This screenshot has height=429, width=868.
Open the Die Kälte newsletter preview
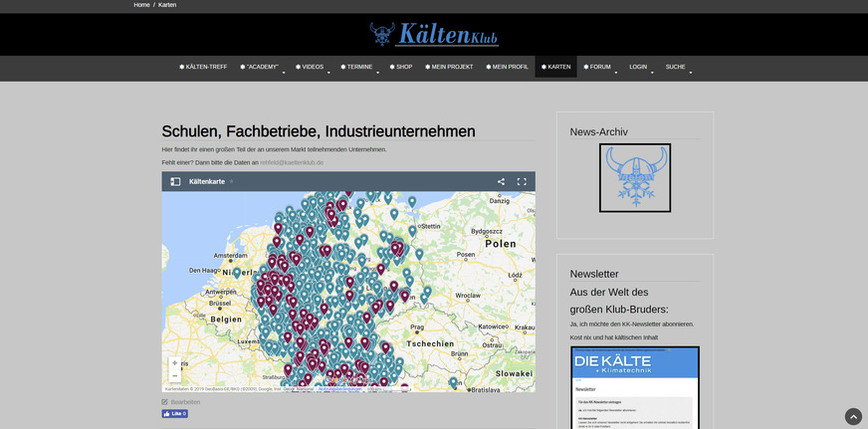[634, 388]
